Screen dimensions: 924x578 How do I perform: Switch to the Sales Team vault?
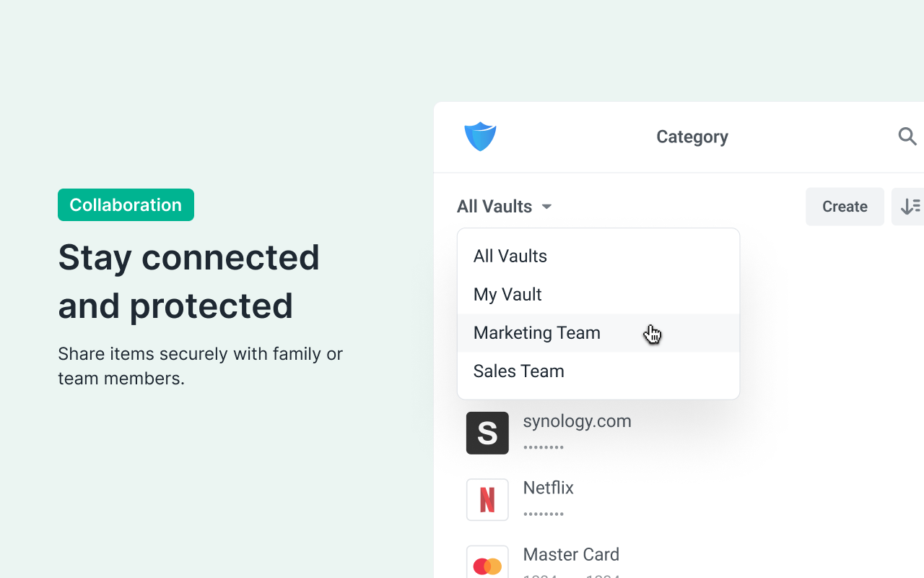coord(519,371)
